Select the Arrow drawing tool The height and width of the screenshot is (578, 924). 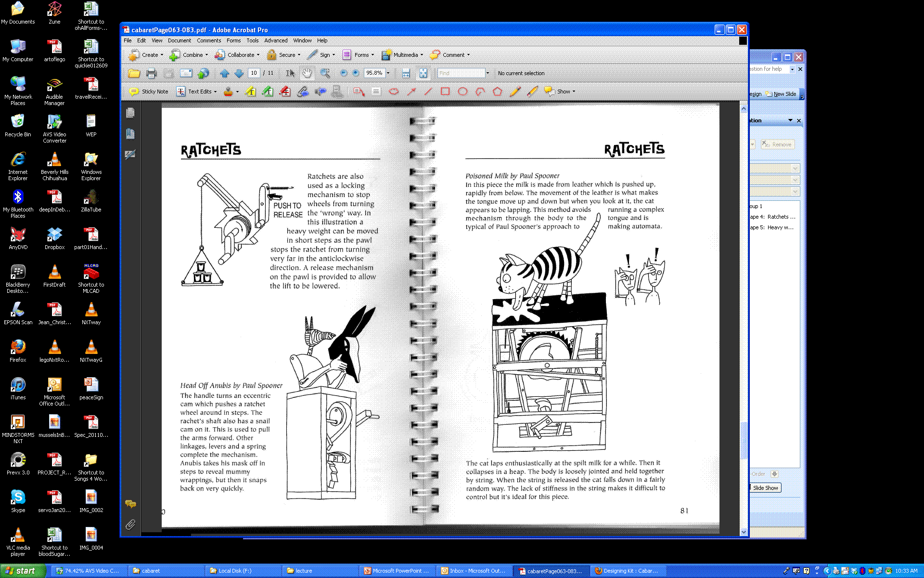tap(411, 92)
